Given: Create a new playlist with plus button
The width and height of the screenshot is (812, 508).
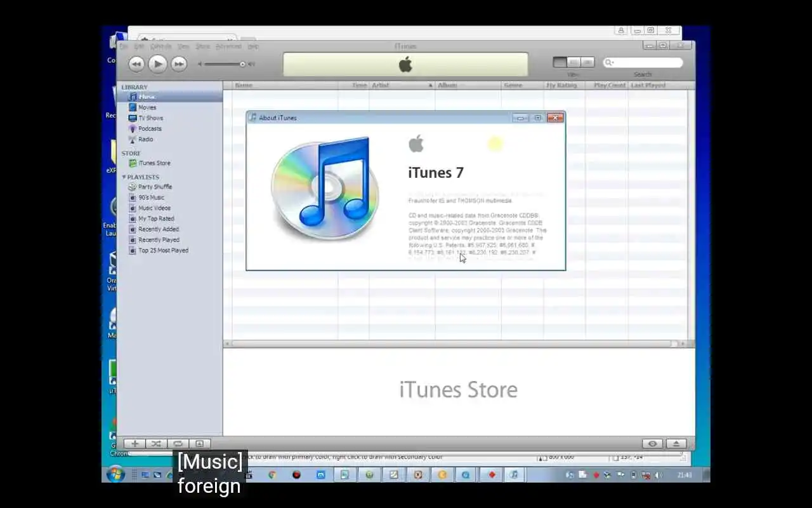Looking at the screenshot, I should 134,444.
